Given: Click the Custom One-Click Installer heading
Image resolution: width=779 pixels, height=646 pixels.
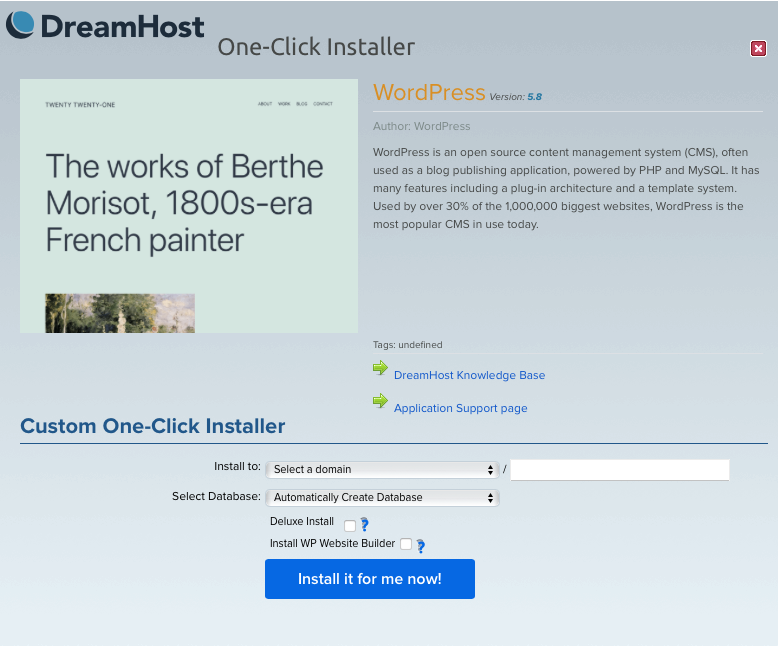Looking at the screenshot, I should pyautogui.click(x=153, y=426).
